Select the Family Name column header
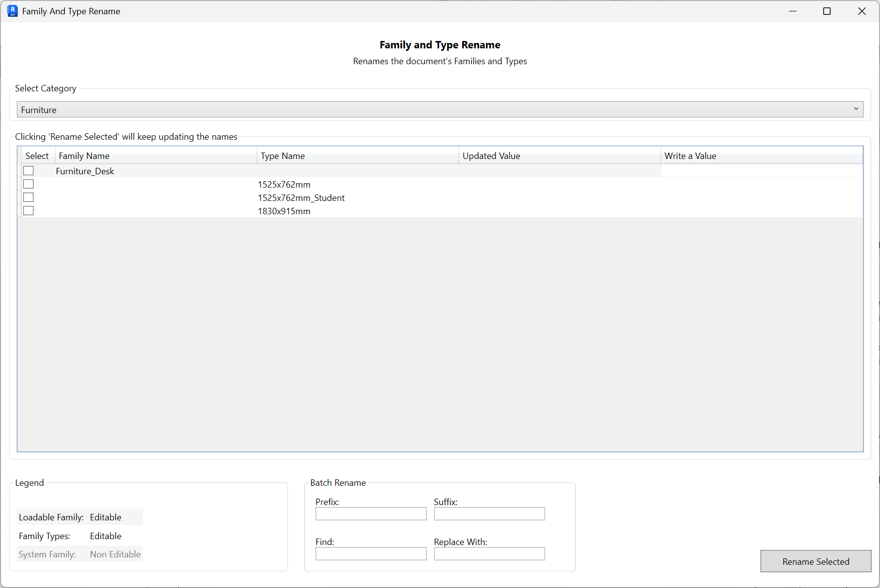This screenshot has height=588, width=880. tap(83, 156)
